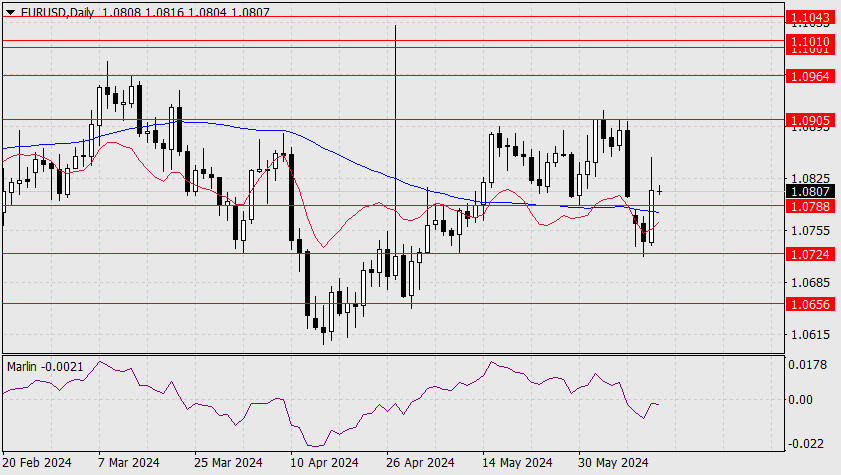This screenshot has height=475, width=841.
Task: Click the 7 Mar 2024 date label
Action: (129, 462)
